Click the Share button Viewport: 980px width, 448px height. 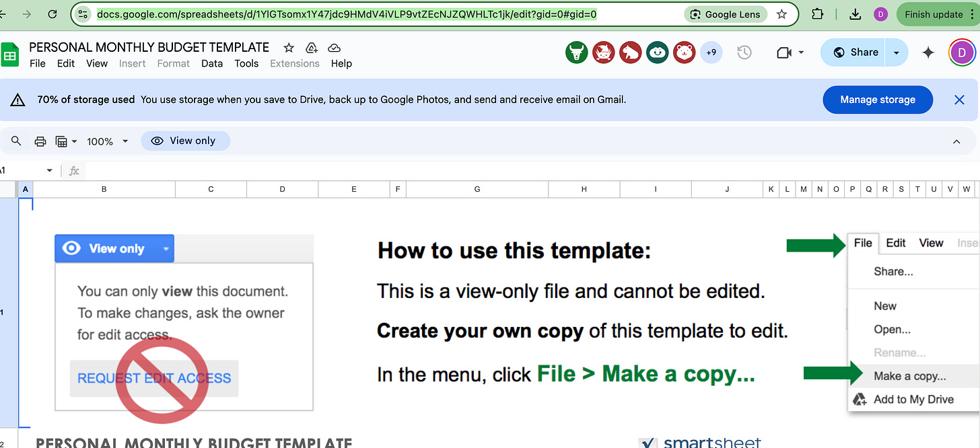click(854, 52)
